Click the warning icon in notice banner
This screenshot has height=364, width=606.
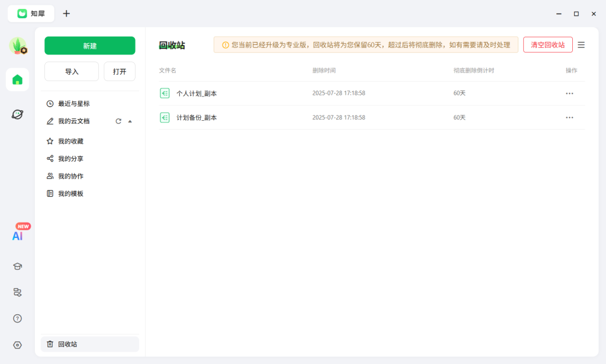225,45
